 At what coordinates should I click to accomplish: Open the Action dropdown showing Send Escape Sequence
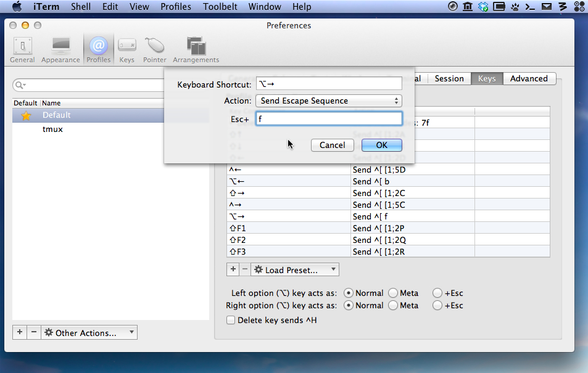pos(328,101)
